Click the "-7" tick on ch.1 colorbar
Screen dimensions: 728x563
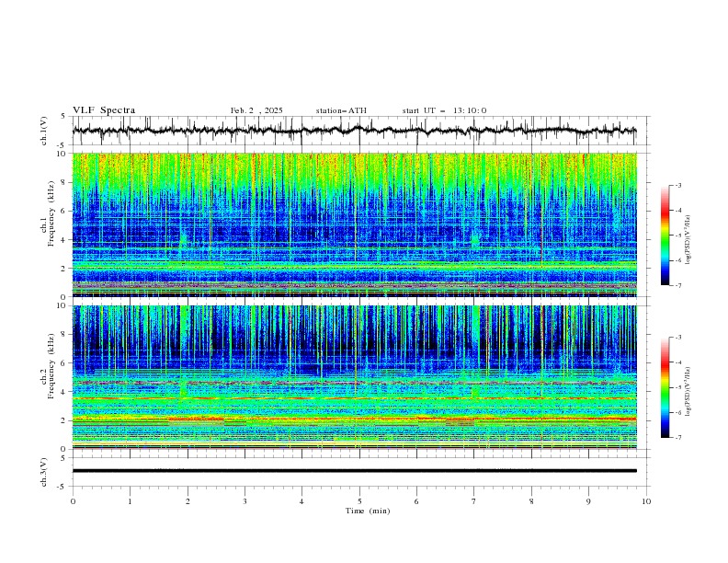678,285
